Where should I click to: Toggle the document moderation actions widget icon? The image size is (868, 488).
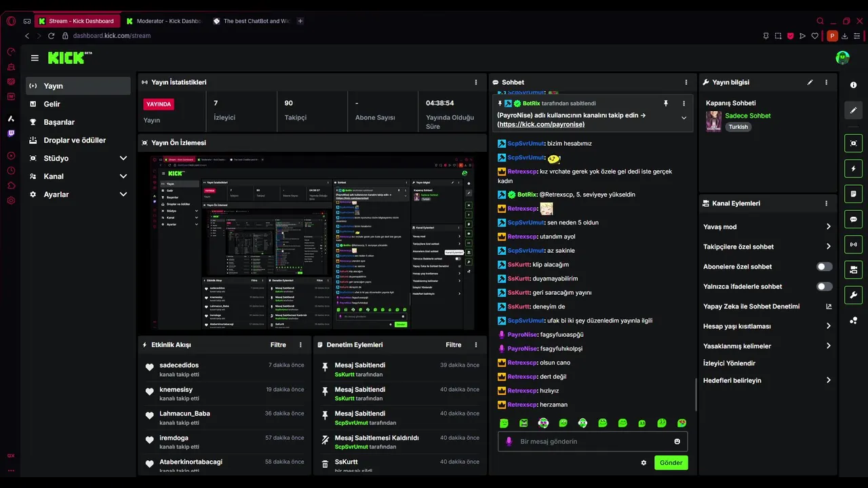tap(853, 194)
